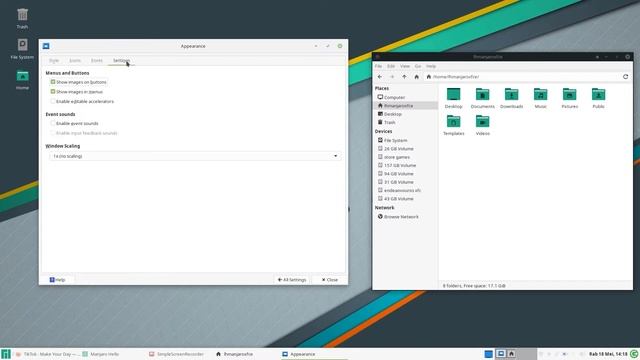The image size is (640, 360).
Task: Switch to SimpleScreenRecorder in taskbar
Action: tap(176, 354)
